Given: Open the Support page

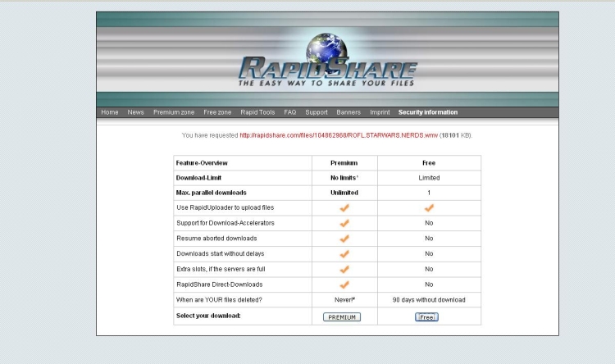Looking at the screenshot, I should [317, 112].
